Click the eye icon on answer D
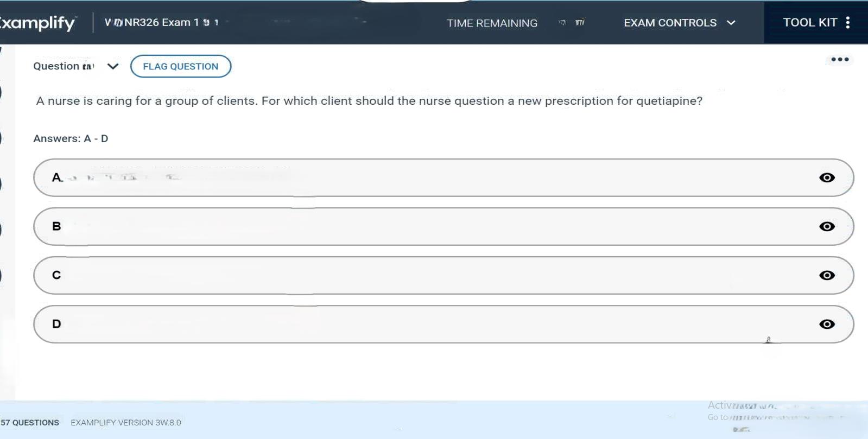 click(827, 324)
